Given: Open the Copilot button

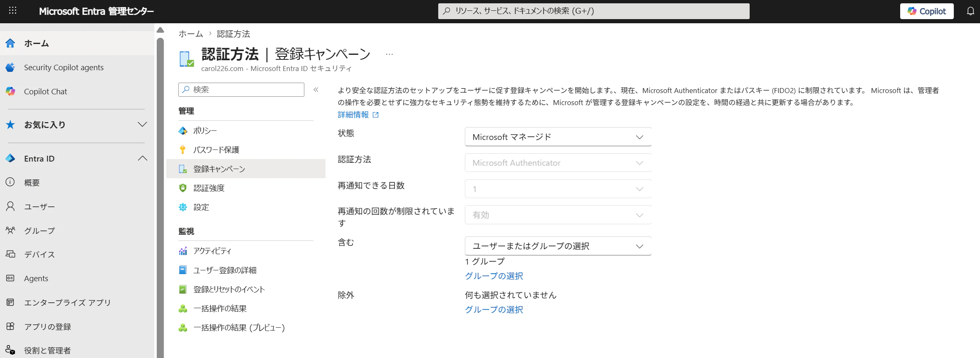Looking at the screenshot, I should pos(927,11).
